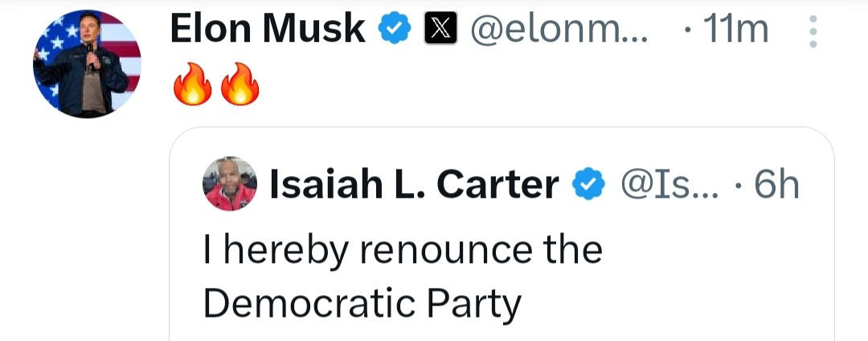
Task: Open Isaiah L. Carter's avatar
Action: pos(231,184)
